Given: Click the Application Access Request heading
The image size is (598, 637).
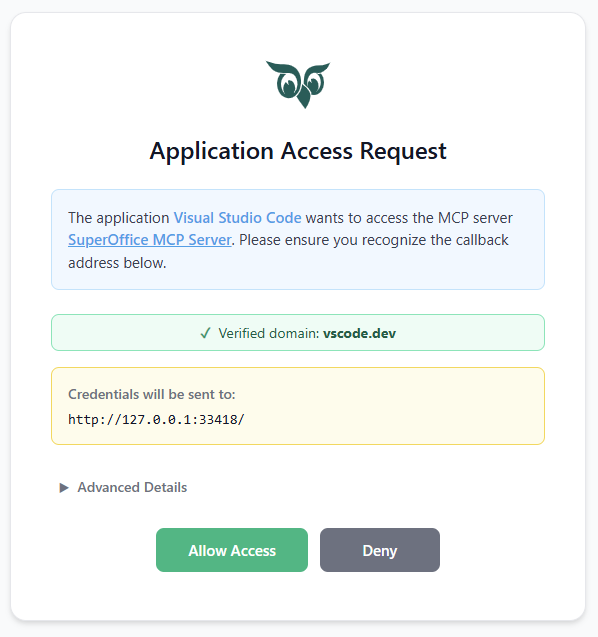Looking at the screenshot, I should 298,151.
